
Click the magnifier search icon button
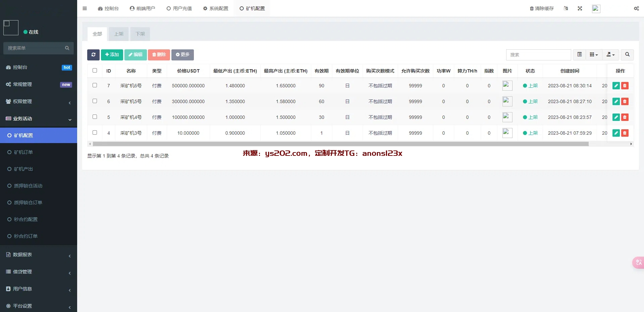tap(627, 54)
